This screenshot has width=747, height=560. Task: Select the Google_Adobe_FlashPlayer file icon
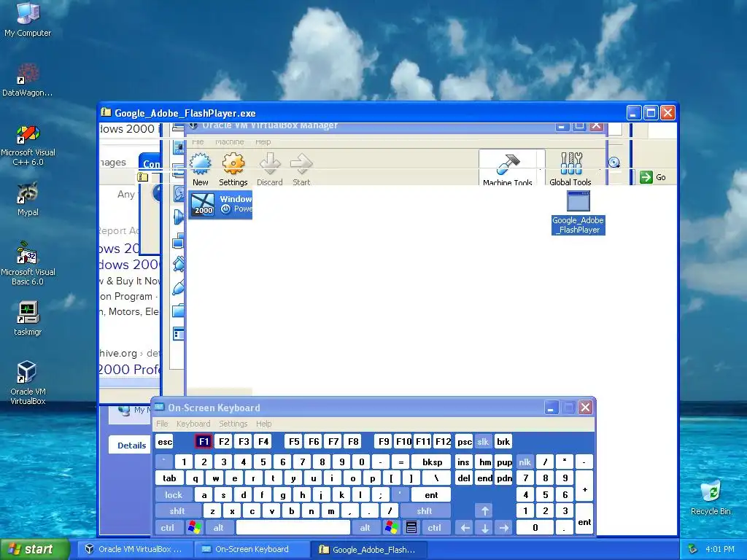(578, 212)
